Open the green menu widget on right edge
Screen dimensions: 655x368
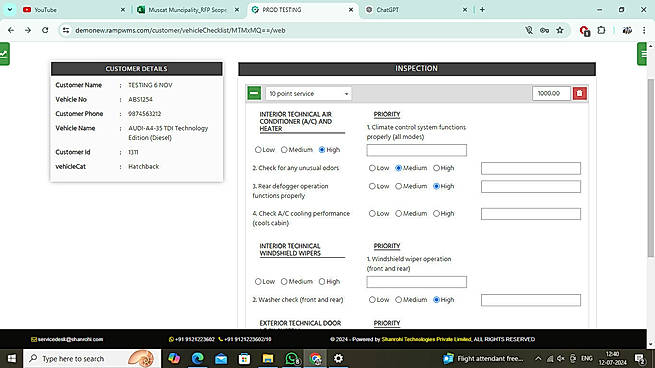click(642, 54)
